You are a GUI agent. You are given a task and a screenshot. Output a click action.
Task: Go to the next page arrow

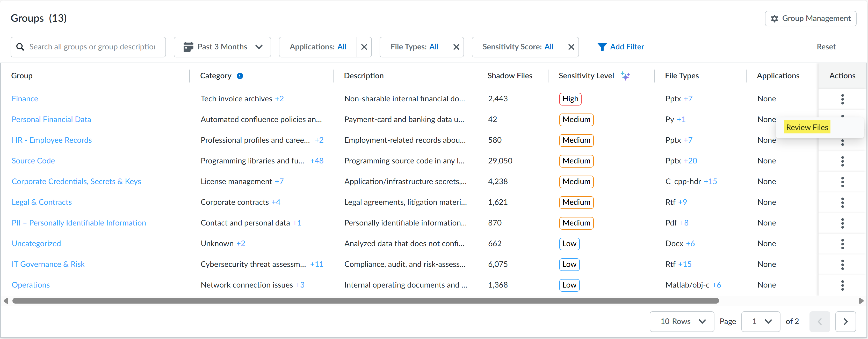coord(845,321)
